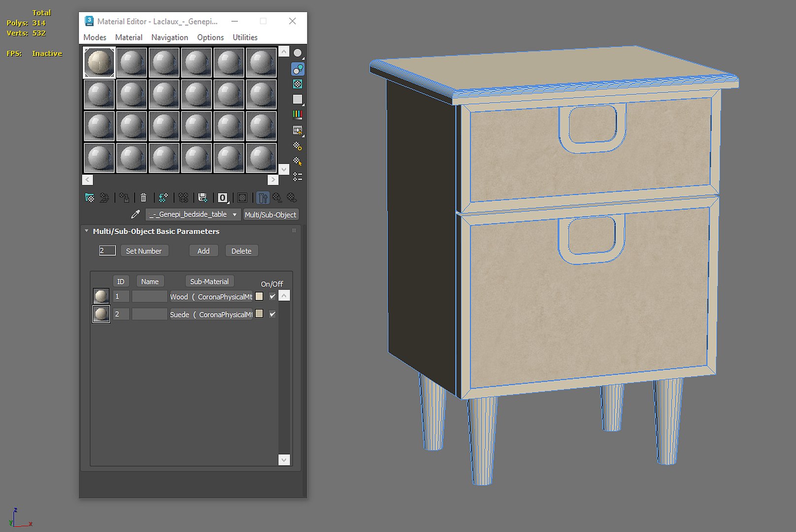The height and width of the screenshot is (532, 796).
Task: Click the Make Material Copy icon
Action: pyautogui.click(x=163, y=198)
